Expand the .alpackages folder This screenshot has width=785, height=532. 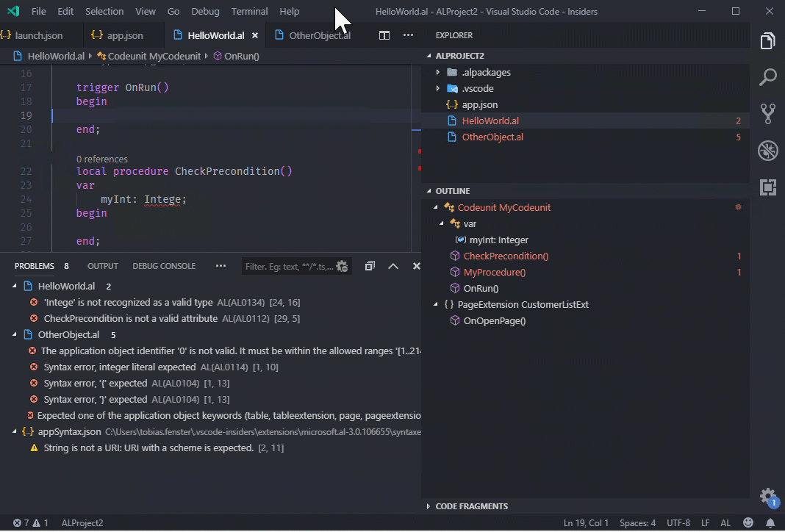pyautogui.click(x=438, y=72)
